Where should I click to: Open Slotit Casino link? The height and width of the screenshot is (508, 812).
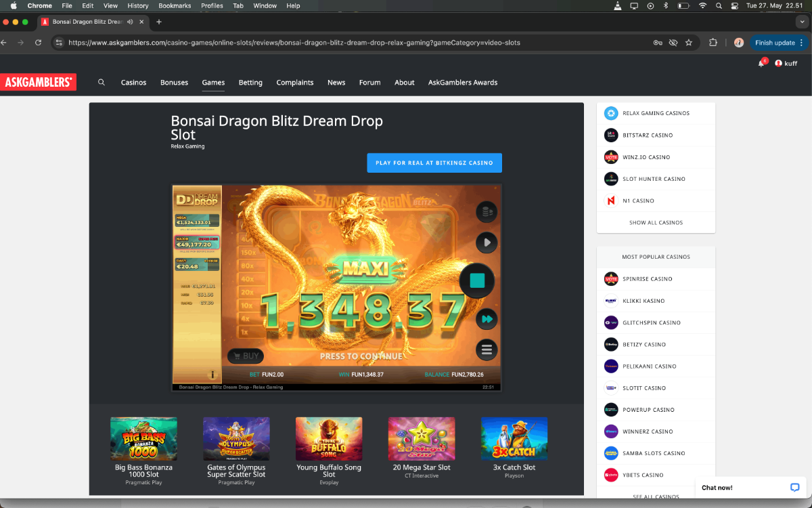[x=644, y=388]
